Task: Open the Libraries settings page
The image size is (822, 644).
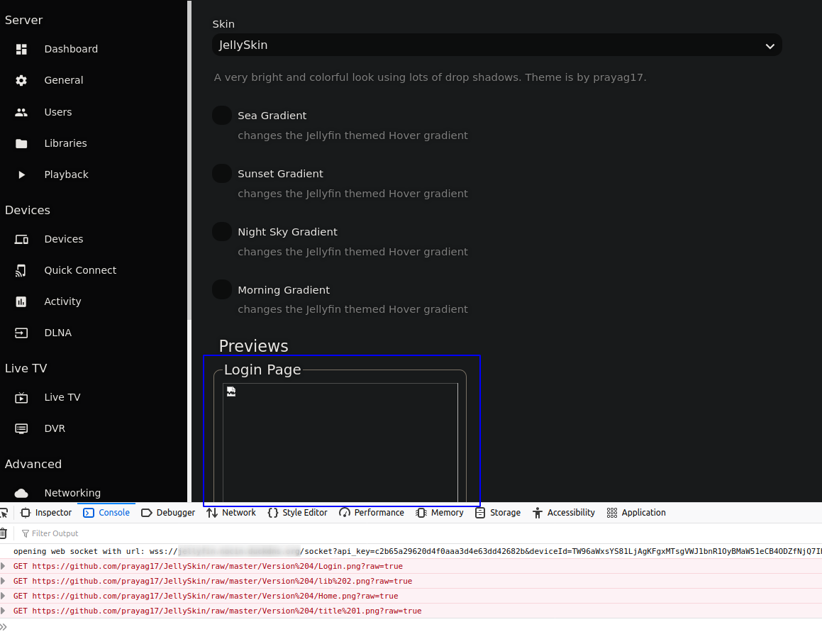Action: coord(21,143)
